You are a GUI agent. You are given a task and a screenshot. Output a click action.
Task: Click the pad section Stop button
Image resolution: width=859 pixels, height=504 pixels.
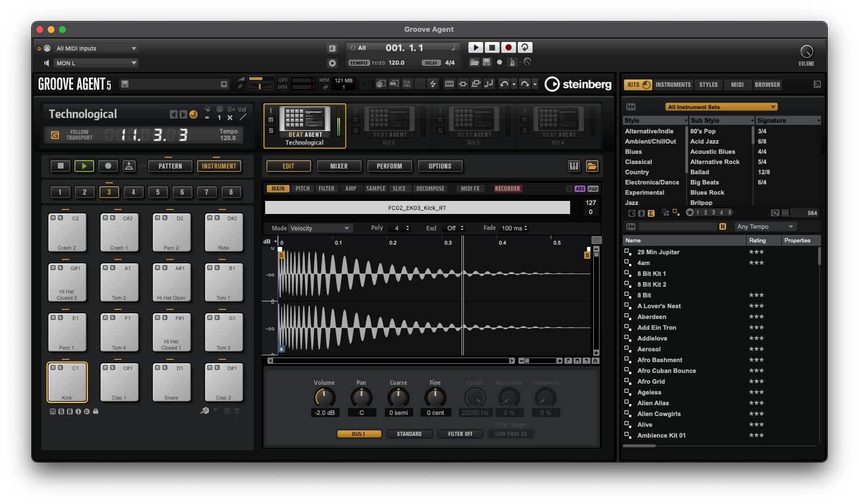click(60, 166)
